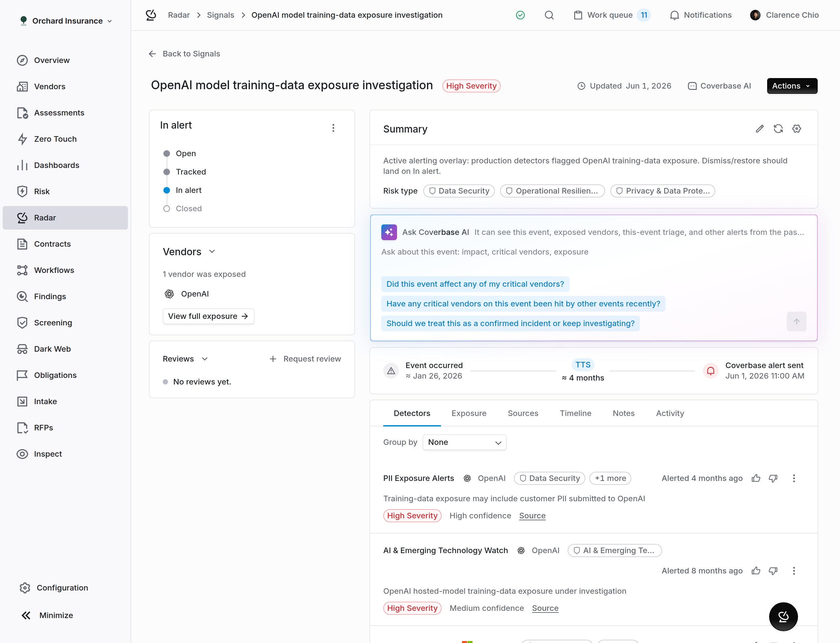Open Configuration settings in sidebar

click(54, 588)
